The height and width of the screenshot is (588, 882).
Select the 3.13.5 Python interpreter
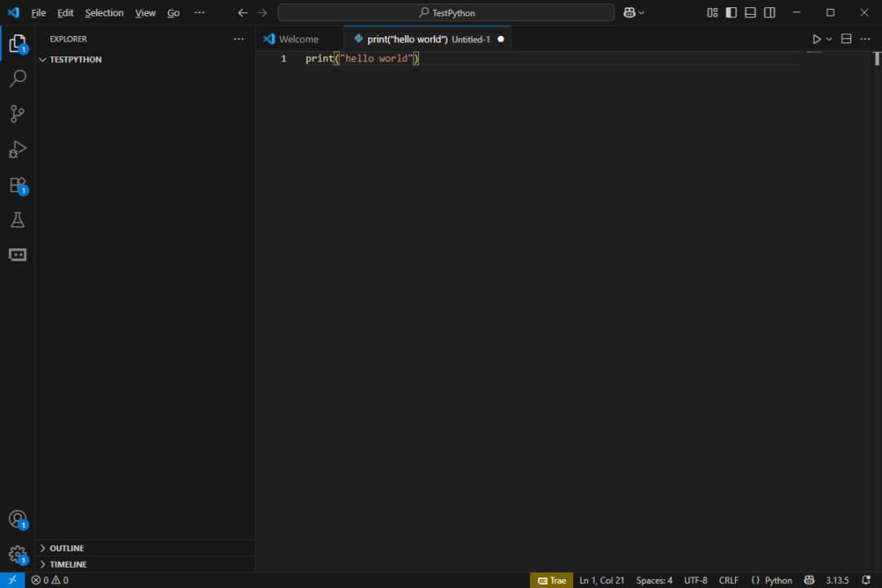point(837,580)
